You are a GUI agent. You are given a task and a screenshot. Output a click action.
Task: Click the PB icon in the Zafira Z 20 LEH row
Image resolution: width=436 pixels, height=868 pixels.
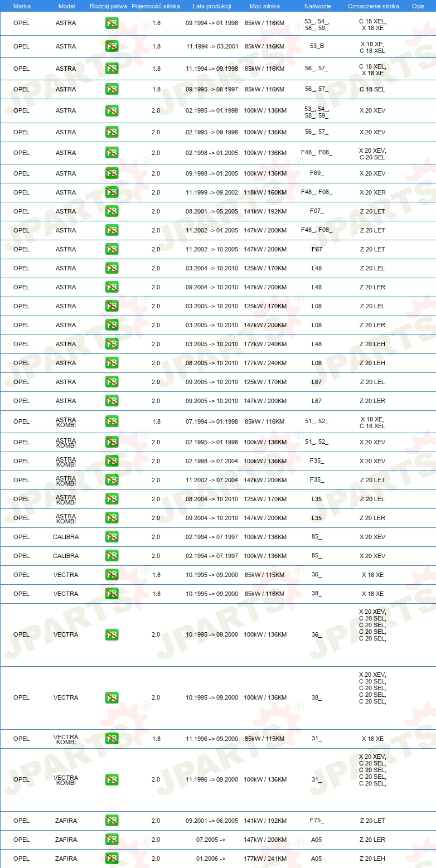click(x=112, y=859)
